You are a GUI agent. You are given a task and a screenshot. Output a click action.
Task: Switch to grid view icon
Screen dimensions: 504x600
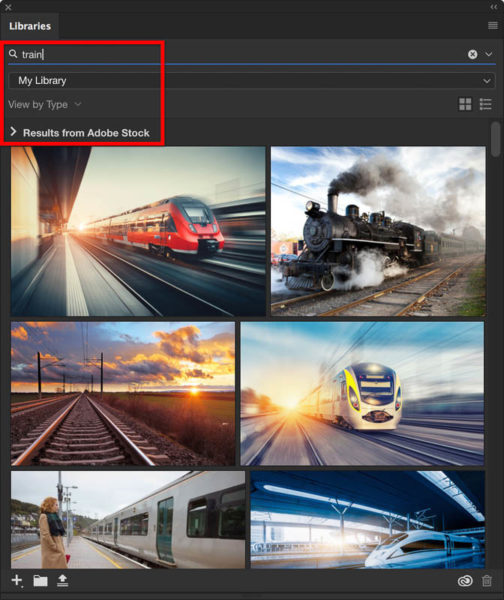pyautogui.click(x=465, y=104)
